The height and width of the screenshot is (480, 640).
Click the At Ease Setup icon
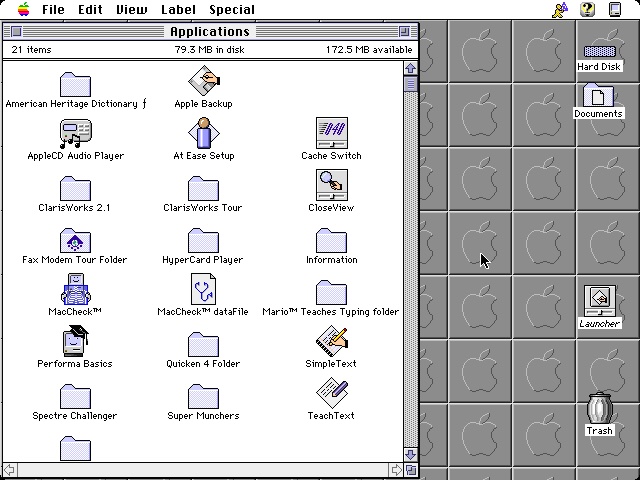(x=204, y=133)
